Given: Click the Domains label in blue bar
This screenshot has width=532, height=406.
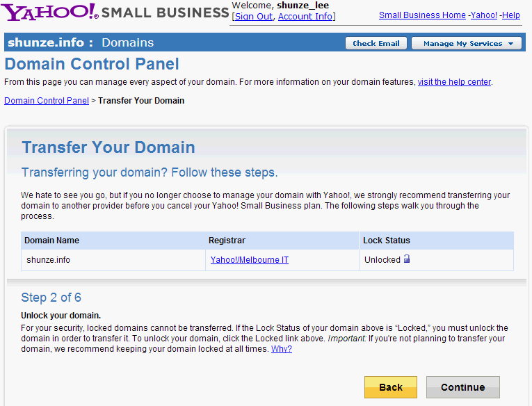Looking at the screenshot, I should pos(127,42).
